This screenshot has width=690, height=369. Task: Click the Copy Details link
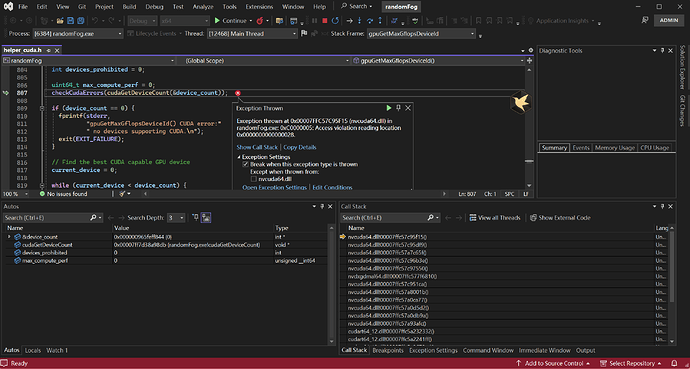tap(300, 147)
